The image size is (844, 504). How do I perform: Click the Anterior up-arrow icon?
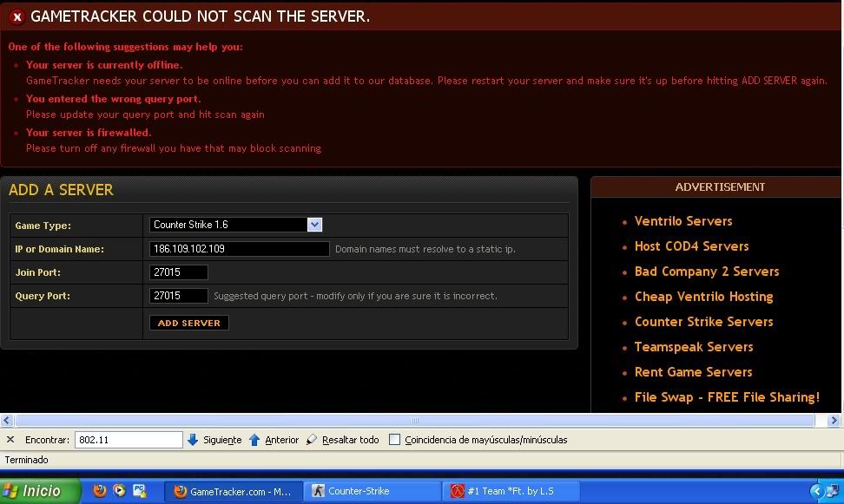coord(254,440)
